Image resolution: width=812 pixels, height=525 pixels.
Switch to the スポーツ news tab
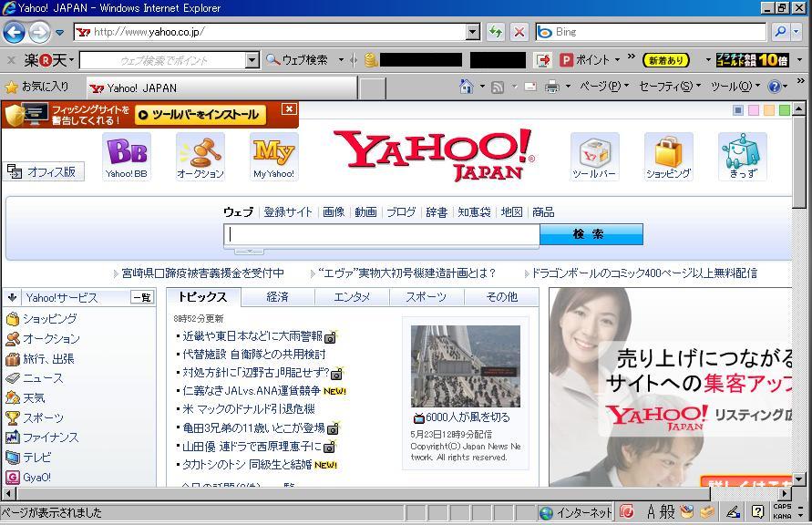pyautogui.click(x=427, y=297)
